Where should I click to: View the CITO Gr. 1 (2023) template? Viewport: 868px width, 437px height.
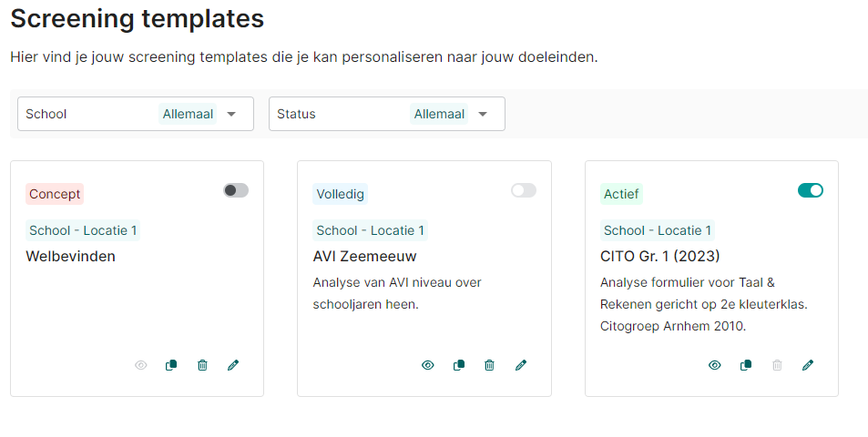coord(715,365)
